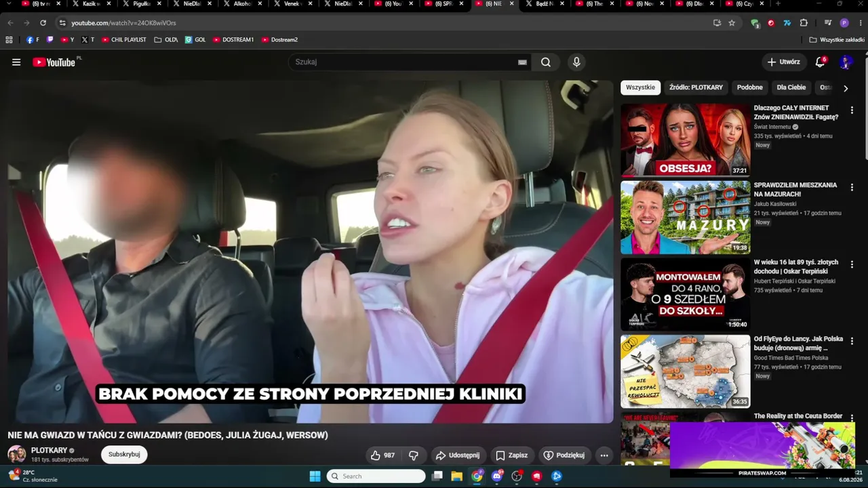
Task: Open the Chrome extensions puzzle icon
Action: pos(804,23)
